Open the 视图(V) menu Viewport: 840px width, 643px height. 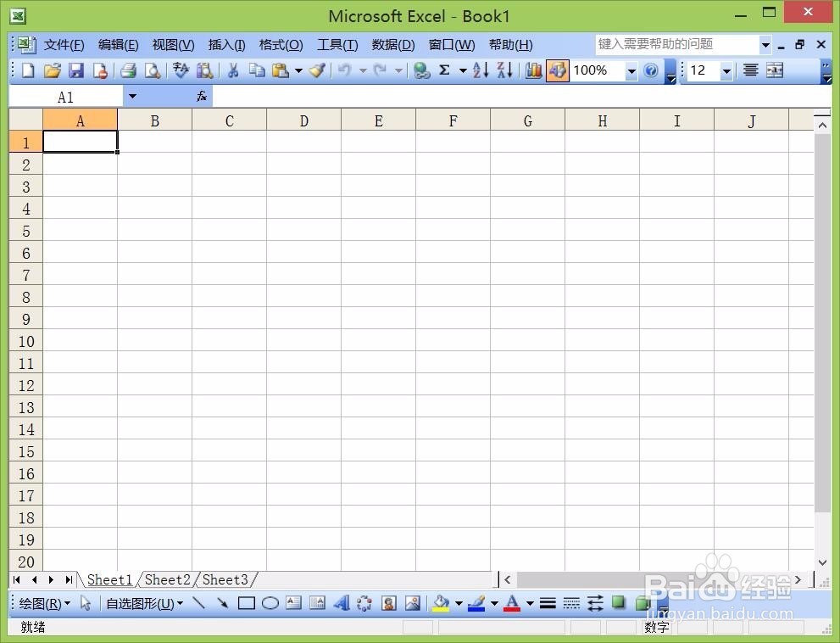pos(173,44)
